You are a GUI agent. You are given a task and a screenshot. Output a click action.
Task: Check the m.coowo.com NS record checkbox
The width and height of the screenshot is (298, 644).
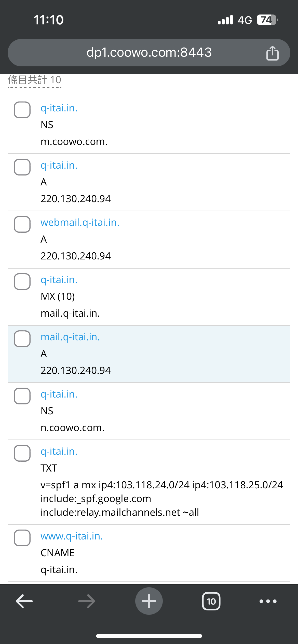point(22,110)
